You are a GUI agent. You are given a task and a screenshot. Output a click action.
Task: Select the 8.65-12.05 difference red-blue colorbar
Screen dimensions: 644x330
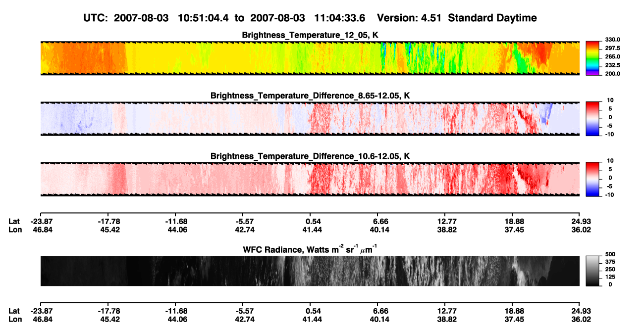click(x=592, y=117)
